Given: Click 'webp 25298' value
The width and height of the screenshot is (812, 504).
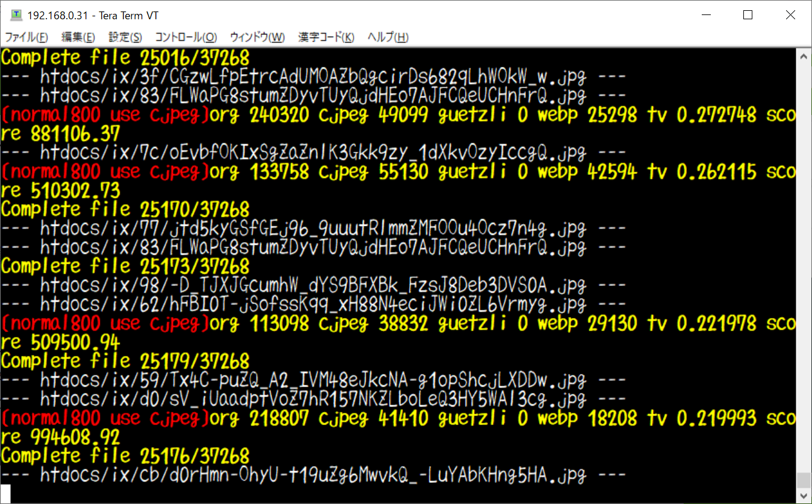Looking at the screenshot, I should point(587,115).
